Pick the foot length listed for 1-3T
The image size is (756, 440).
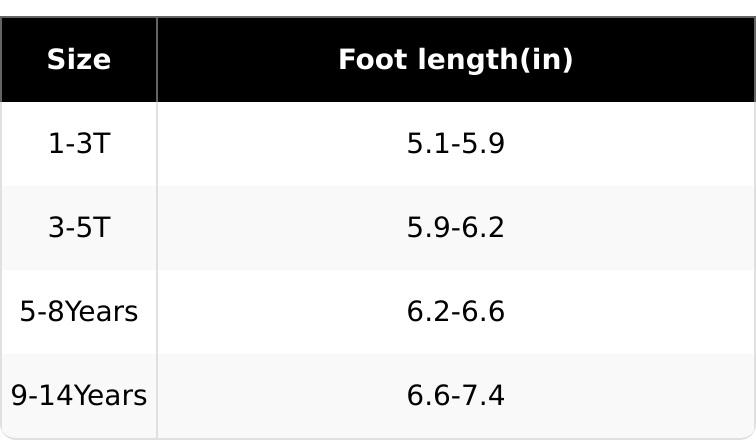456,144
